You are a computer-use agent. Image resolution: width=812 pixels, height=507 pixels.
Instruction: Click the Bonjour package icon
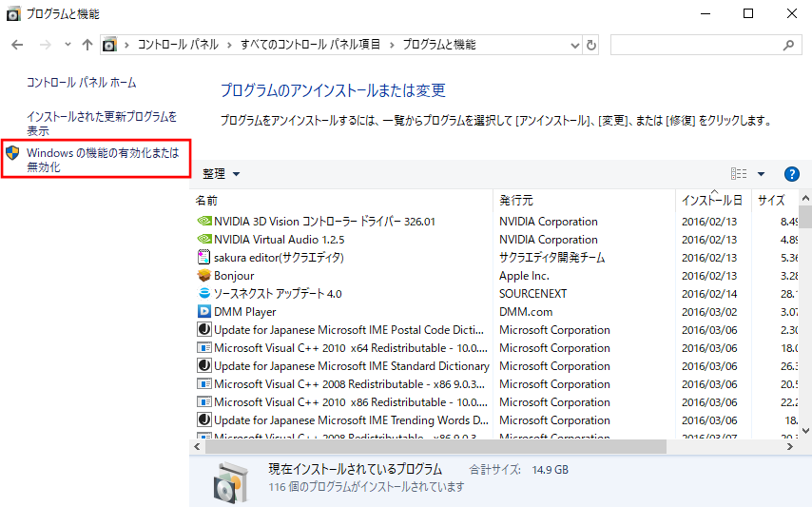coord(204,275)
